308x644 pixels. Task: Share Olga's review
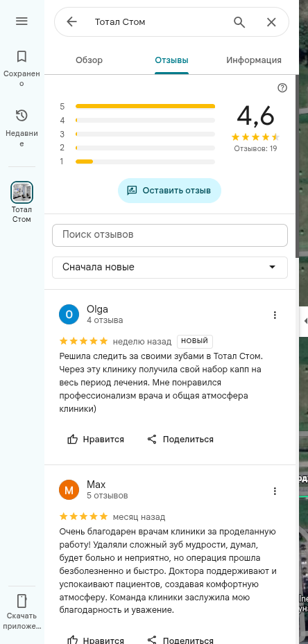(x=180, y=439)
